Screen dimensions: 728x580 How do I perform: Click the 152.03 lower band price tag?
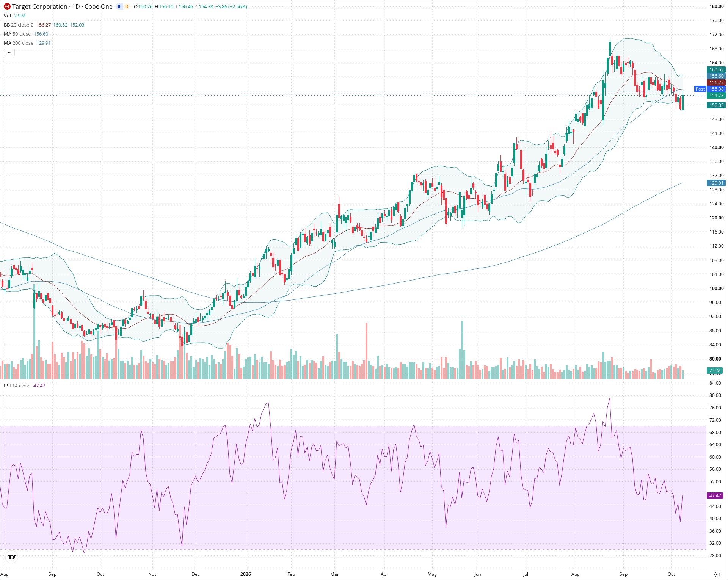tap(716, 105)
